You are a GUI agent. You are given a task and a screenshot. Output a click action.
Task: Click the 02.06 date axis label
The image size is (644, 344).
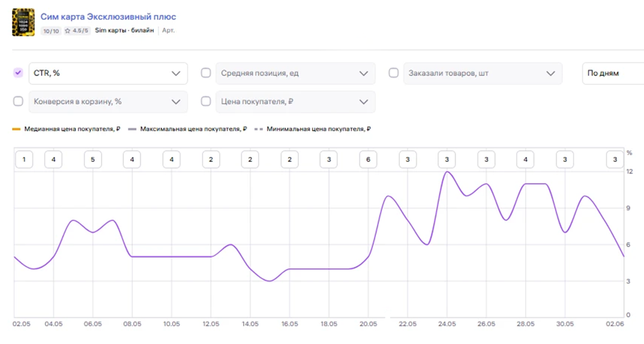(x=615, y=324)
